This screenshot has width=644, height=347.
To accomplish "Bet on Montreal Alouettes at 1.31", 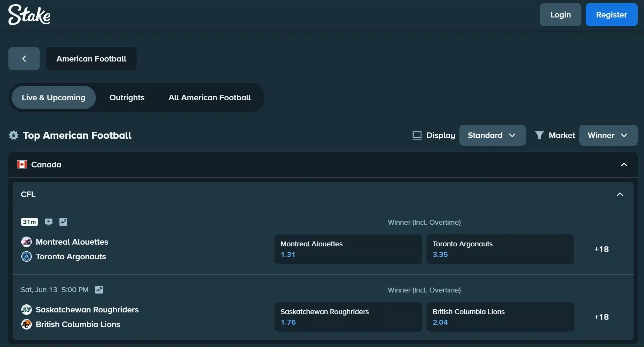I will pyautogui.click(x=348, y=249).
